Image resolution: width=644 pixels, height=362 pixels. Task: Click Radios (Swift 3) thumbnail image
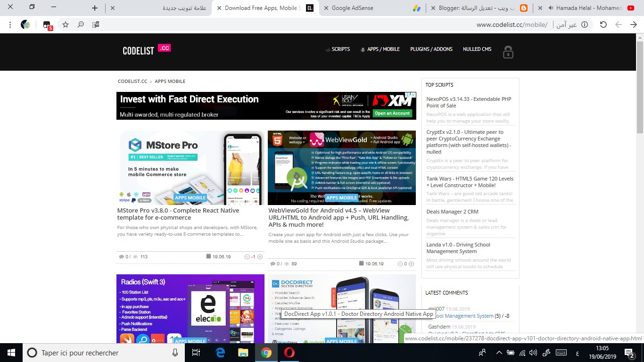pos(190,309)
